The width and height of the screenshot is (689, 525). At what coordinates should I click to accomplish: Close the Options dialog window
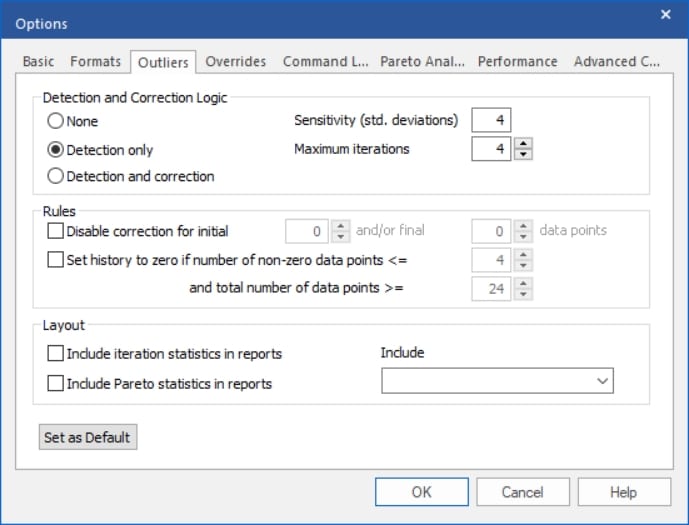pos(666,14)
